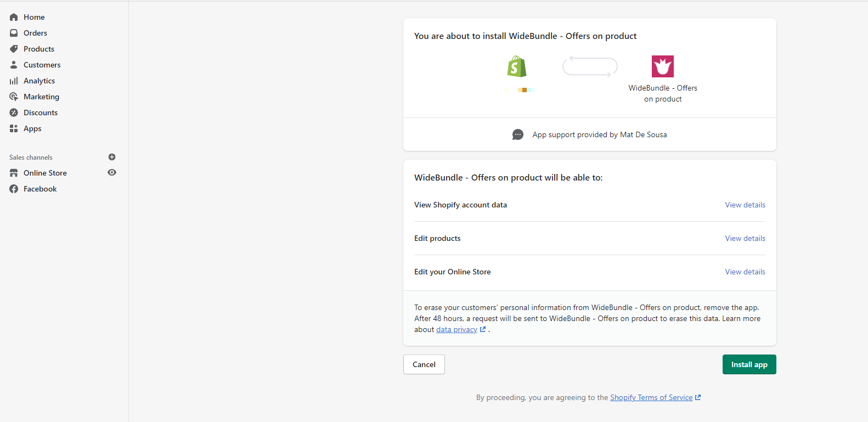View details for Edit your Online Store
Viewport: 868px width, 422px height.
745,272
